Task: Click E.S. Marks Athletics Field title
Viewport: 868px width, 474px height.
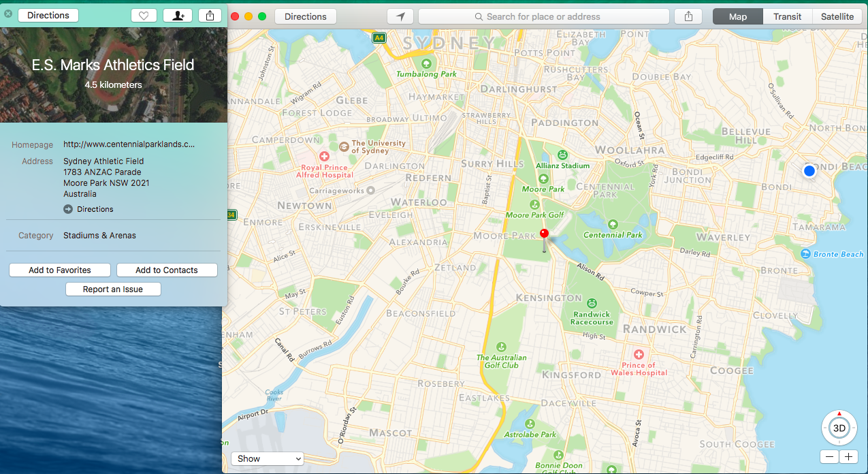Action: (113, 65)
